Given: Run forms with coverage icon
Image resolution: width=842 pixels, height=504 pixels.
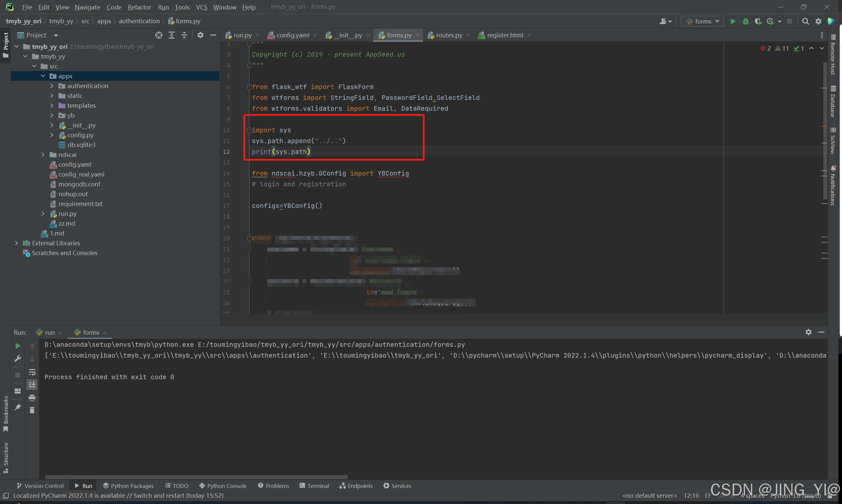Looking at the screenshot, I should coord(758,21).
